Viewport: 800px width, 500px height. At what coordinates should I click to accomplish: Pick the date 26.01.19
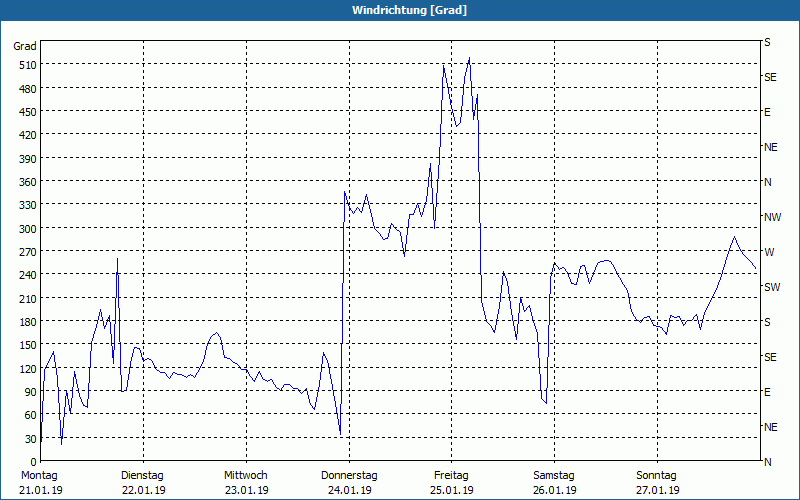coord(555,490)
